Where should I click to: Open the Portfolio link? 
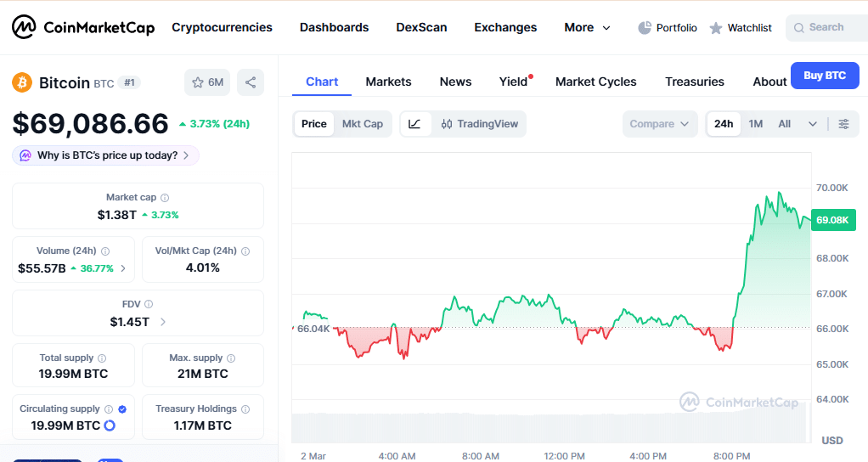point(668,28)
